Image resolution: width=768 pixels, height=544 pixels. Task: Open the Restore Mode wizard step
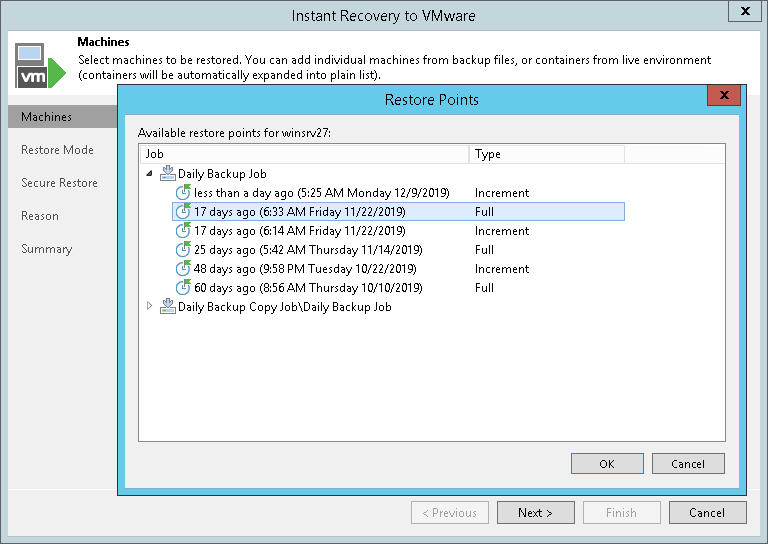[57, 150]
